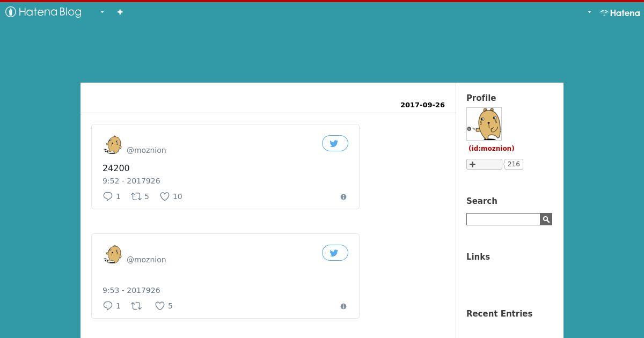Image resolution: width=644 pixels, height=338 pixels.
Task: Click the Hatena Blog logo
Action: point(43,12)
